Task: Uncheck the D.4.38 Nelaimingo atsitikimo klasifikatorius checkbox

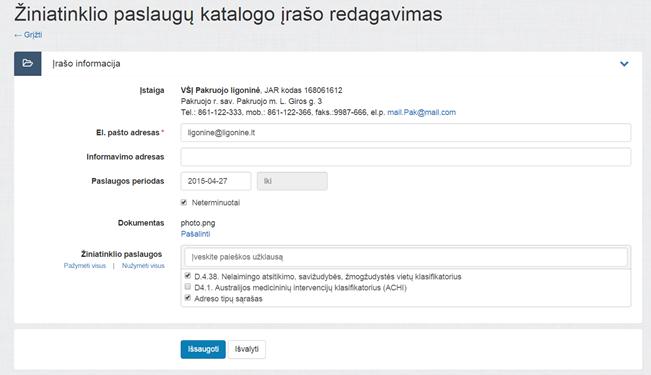Action: (188, 276)
